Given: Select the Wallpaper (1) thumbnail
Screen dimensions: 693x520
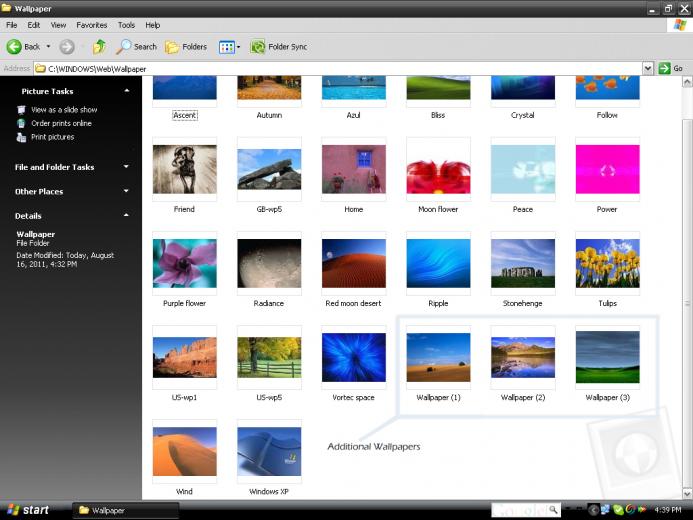Looking at the screenshot, I should click(x=438, y=357).
